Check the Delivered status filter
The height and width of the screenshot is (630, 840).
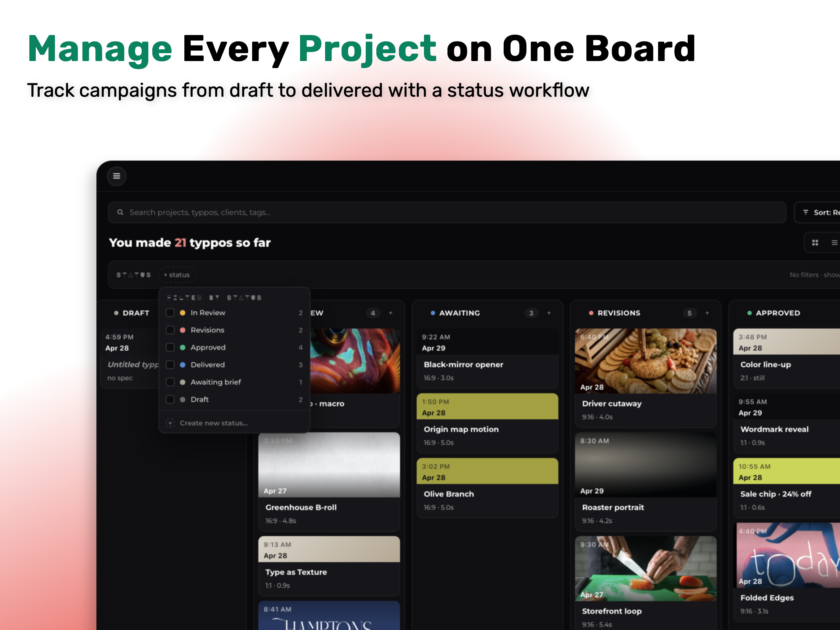click(x=170, y=364)
